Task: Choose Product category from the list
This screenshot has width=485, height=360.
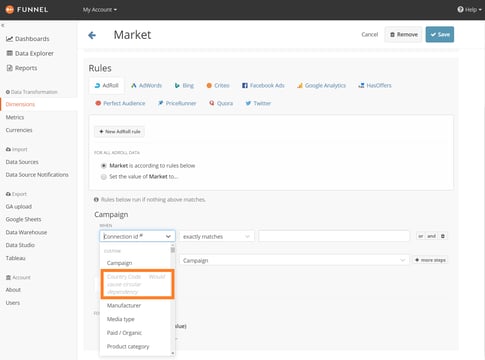Action: point(128,346)
